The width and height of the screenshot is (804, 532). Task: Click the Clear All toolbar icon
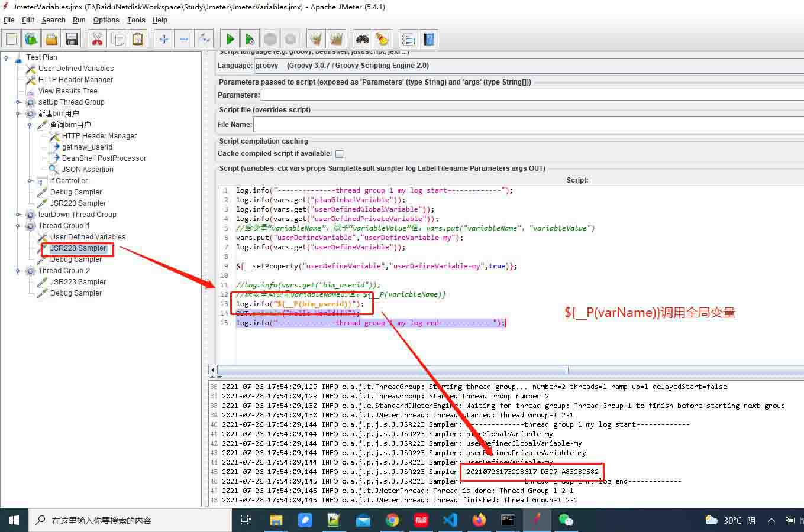point(336,40)
